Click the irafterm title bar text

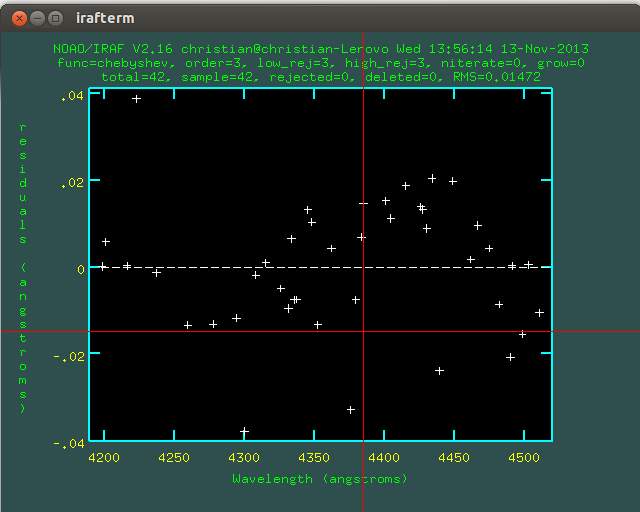105,18
